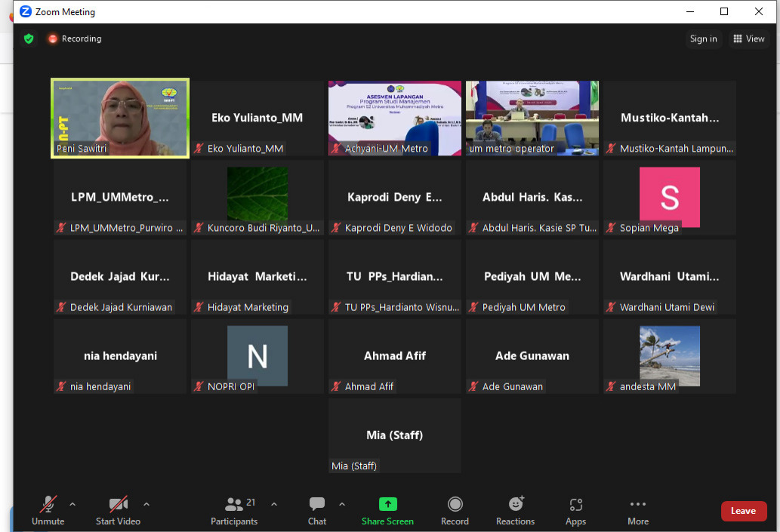Open the More options menu
The image size is (780, 532).
[x=637, y=509]
